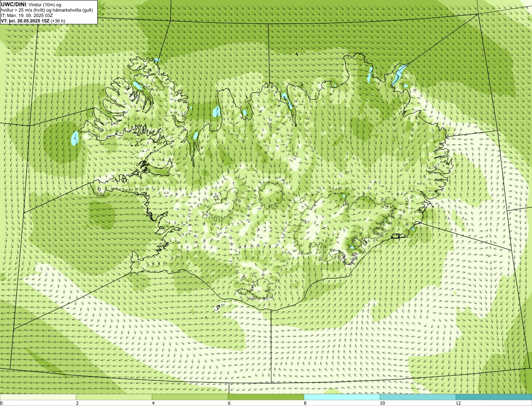Click the "4" tick label on the color scale
Screen dimensions: 532x406
click(x=153, y=403)
